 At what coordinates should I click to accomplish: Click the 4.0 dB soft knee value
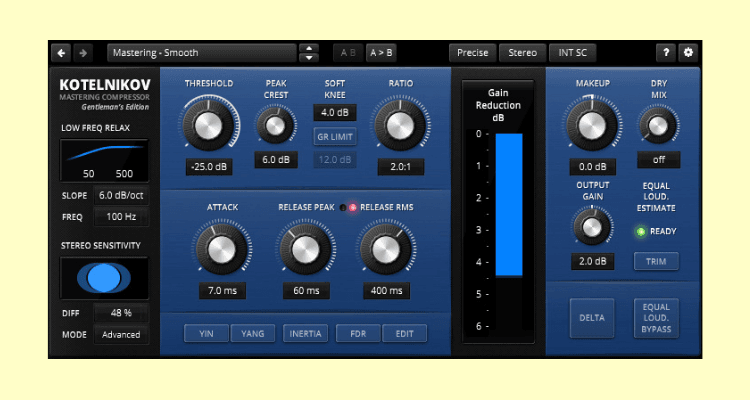click(x=335, y=112)
